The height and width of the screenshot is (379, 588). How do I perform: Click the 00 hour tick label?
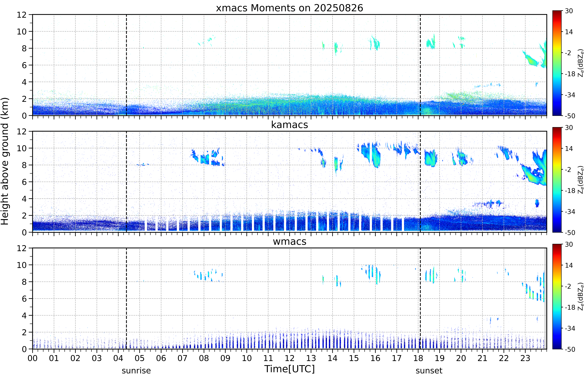click(32, 358)
